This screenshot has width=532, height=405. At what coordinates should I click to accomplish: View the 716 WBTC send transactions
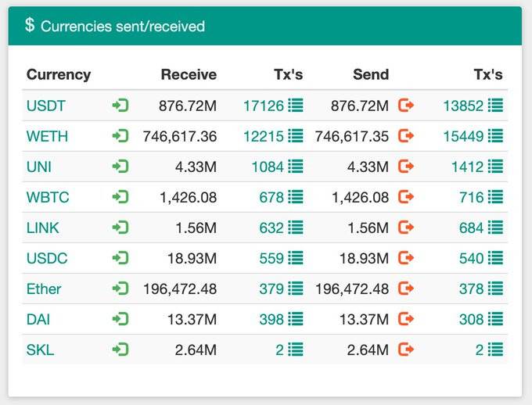tap(471, 197)
